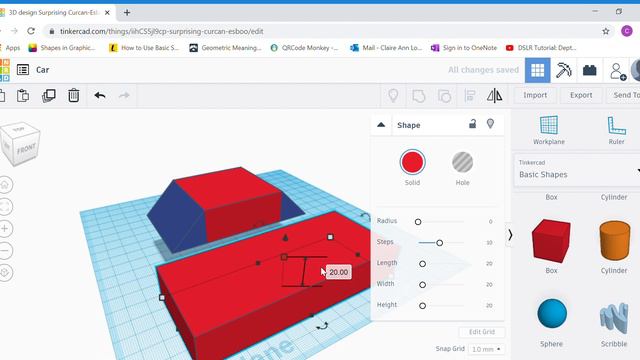Toggle the shape visibility lightbulb
Image resolution: width=640 pixels, height=360 pixels.
[490, 124]
